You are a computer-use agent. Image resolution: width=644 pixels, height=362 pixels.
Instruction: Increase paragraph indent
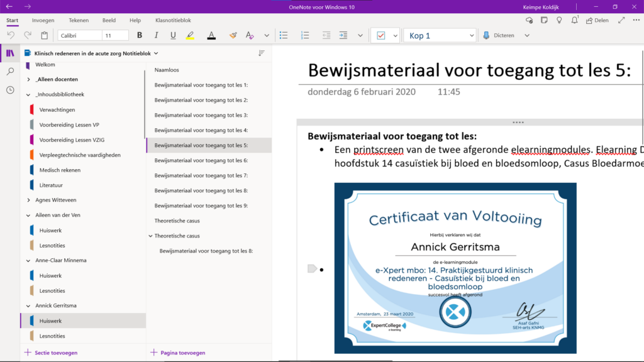tap(343, 35)
